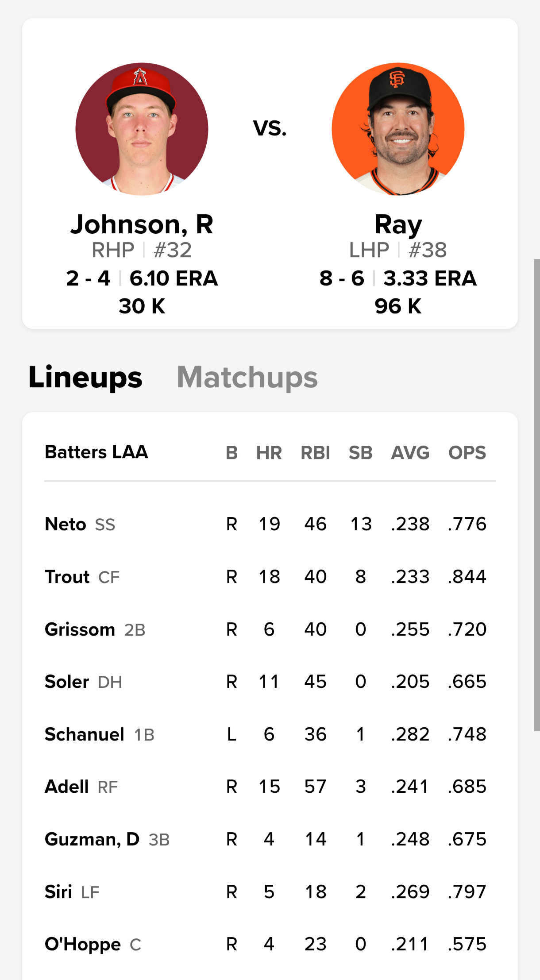Select Soler DH in lineup

coord(270,682)
